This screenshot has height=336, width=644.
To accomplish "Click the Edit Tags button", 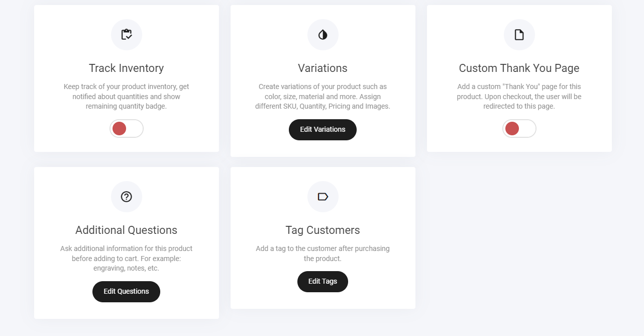I will tap(323, 282).
